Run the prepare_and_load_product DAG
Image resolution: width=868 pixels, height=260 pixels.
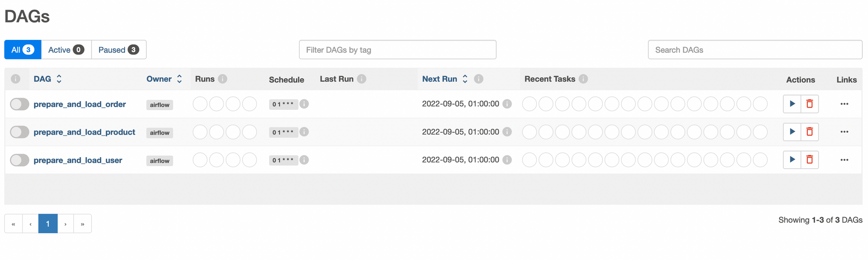tap(792, 132)
